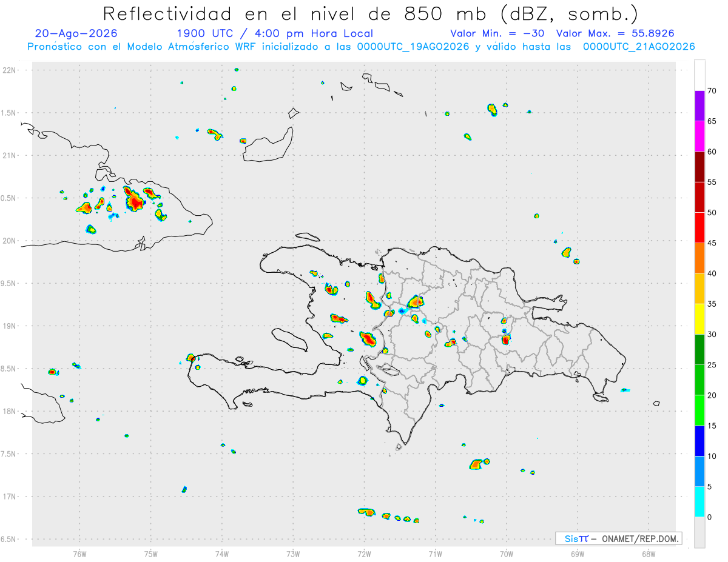Click the time label '1900 UTC / 4:00 pm Hora Local'
This screenshot has height=562, width=728.
[275, 33]
